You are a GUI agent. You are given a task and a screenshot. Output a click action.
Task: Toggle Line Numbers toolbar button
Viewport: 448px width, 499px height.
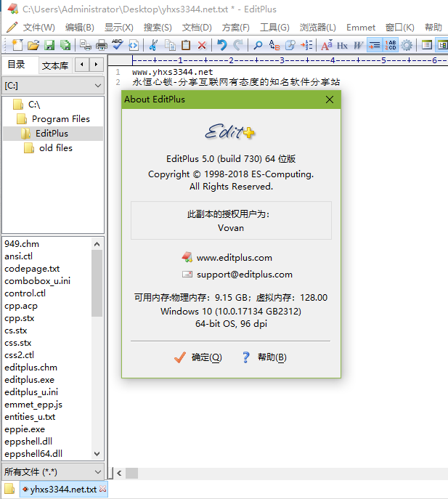click(391, 45)
